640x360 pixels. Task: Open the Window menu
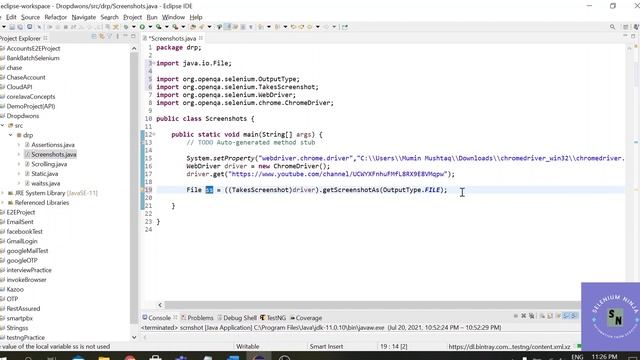pyautogui.click(x=173, y=17)
